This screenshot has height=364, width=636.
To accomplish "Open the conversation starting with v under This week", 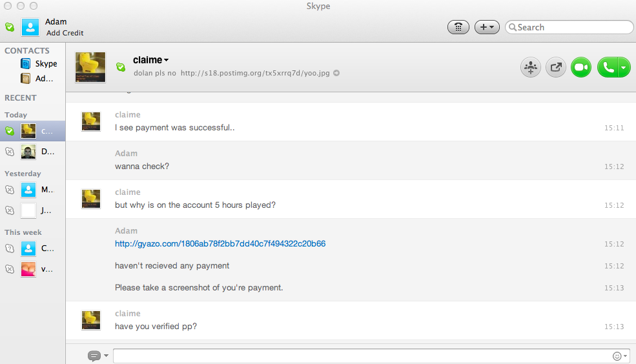I will point(32,268).
